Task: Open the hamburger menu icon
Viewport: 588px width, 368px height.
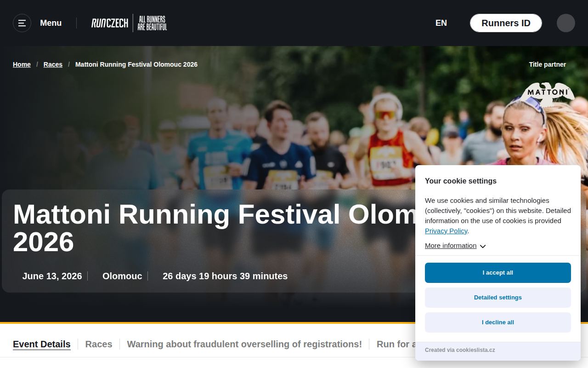Action: [22, 23]
